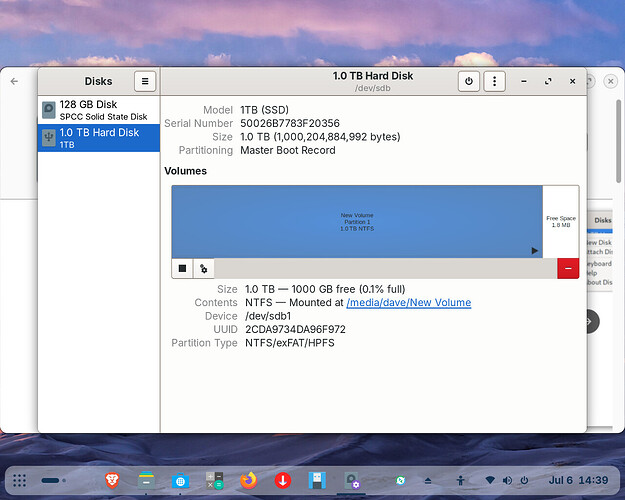Viewport: 625px width, 500px height.
Task: Select the Free Space 1.0 MB block
Action: point(561,222)
